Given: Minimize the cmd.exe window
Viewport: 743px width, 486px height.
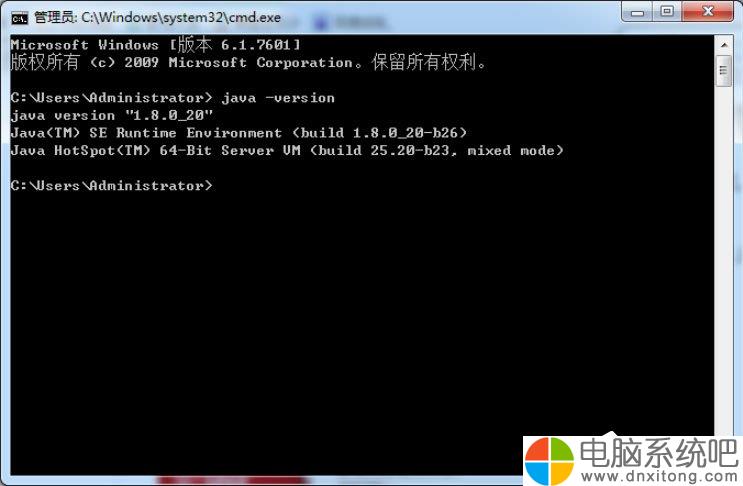Looking at the screenshot, I should pyautogui.click(x=637, y=12).
